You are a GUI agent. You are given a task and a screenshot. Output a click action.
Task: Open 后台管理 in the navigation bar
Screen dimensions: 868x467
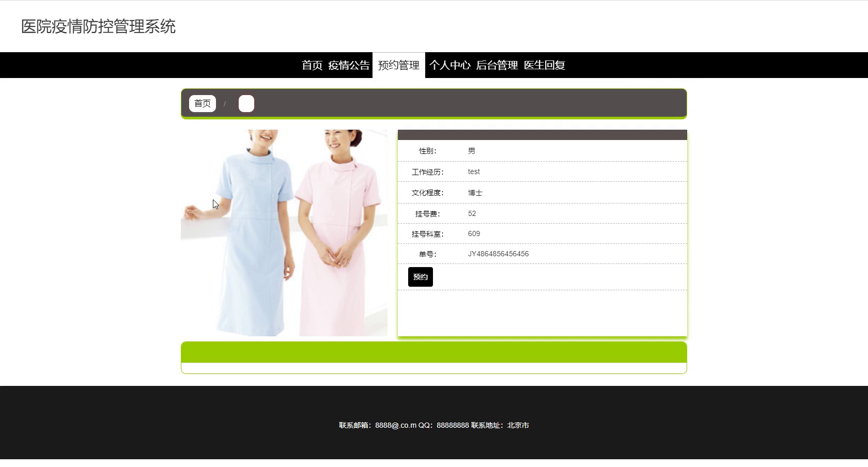coord(497,65)
